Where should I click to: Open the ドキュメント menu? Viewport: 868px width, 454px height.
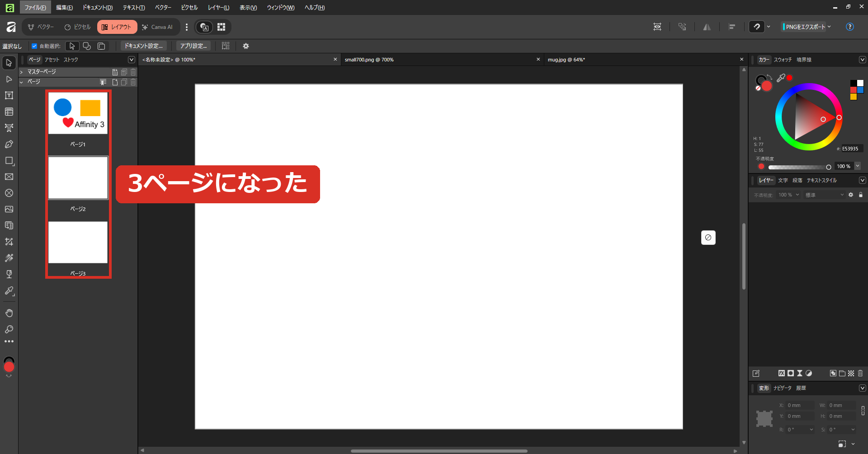click(x=98, y=8)
